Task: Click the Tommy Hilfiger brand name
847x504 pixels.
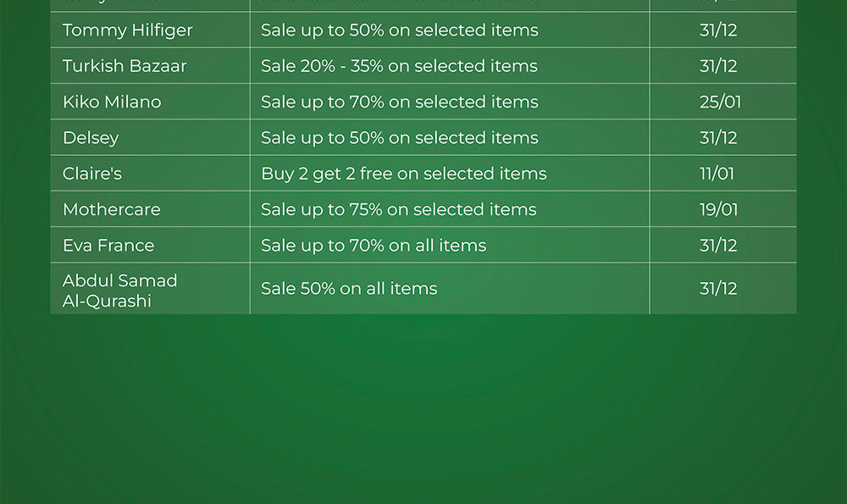Action: pos(128,30)
